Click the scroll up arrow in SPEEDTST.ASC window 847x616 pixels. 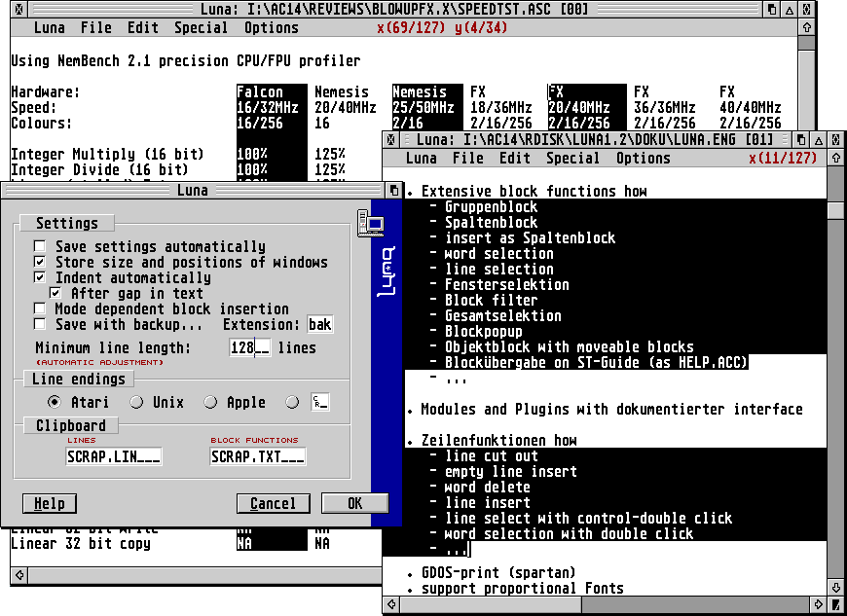pos(806,27)
